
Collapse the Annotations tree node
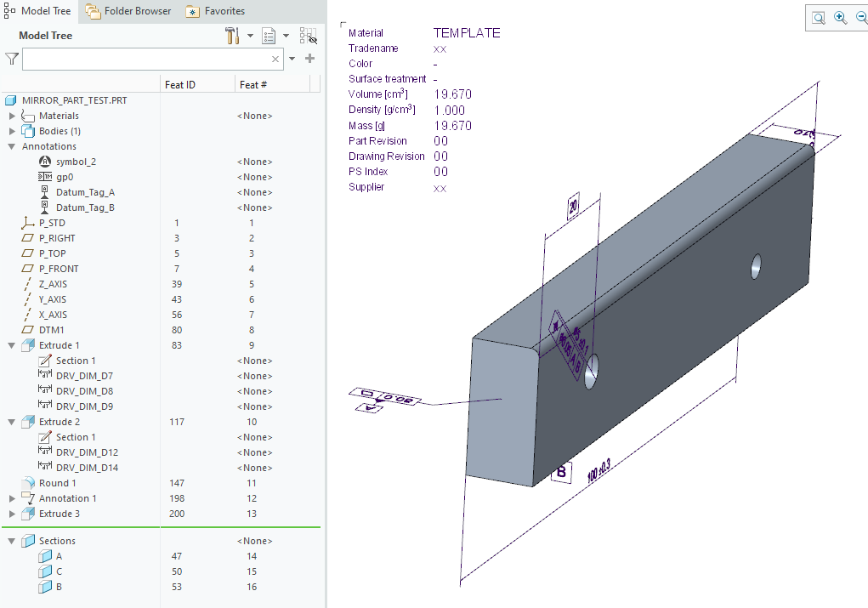[x=11, y=145]
